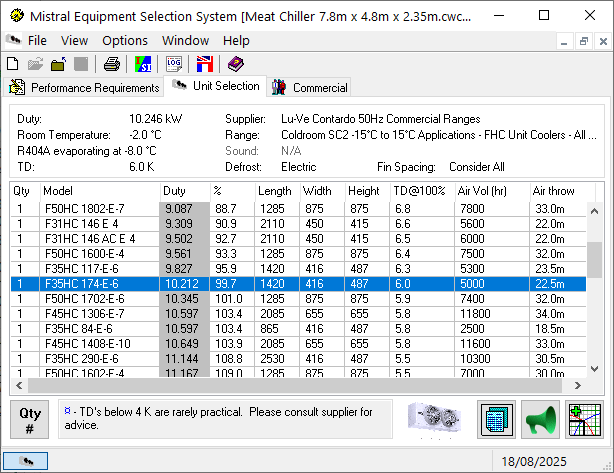Viewport: 614px width, 473px height.
Task: Switch to the Commercial tab
Action: [x=309, y=87]
